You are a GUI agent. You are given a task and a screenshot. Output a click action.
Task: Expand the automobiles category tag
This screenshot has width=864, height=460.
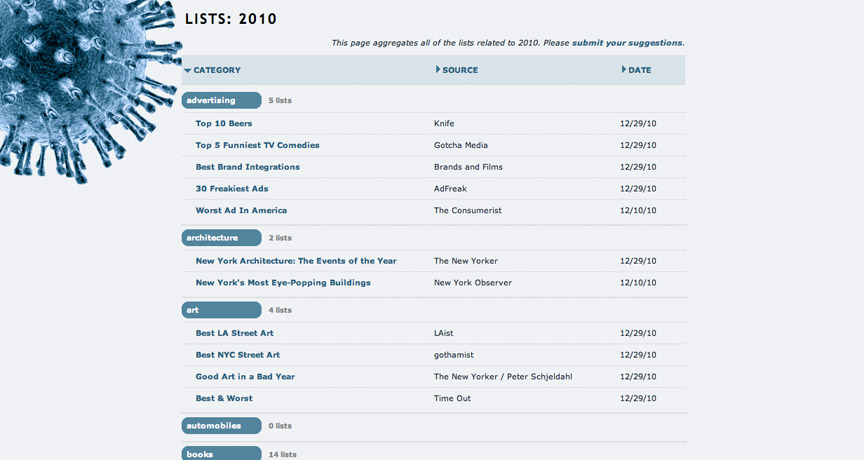[222, 426]
